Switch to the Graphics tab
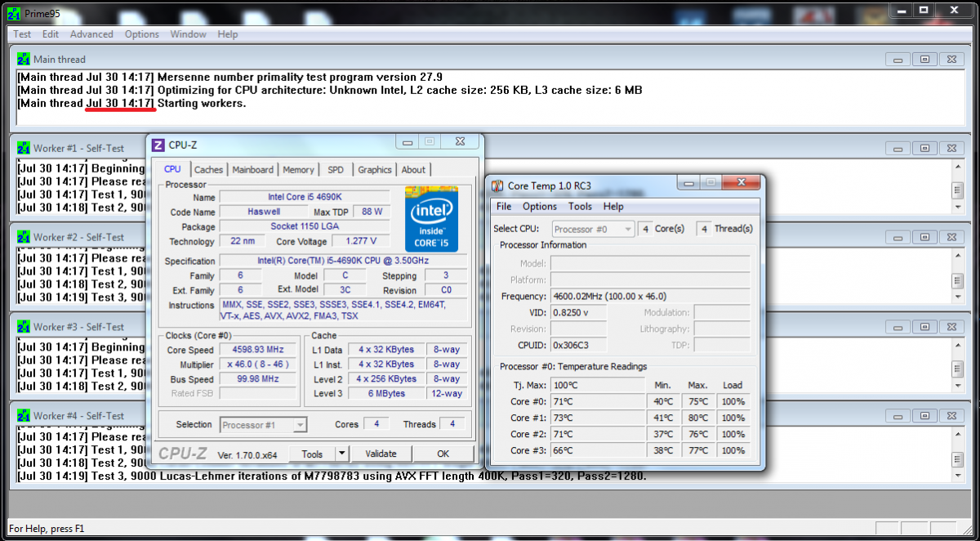This screenshot has width=980, height=541. click(x=375, y=170)
